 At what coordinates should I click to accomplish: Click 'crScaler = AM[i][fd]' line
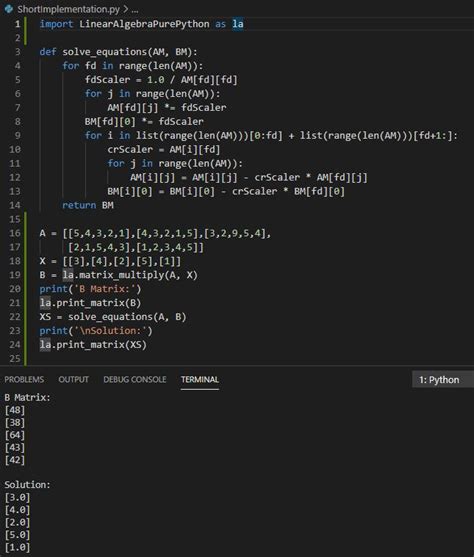(x=164, y=150)
